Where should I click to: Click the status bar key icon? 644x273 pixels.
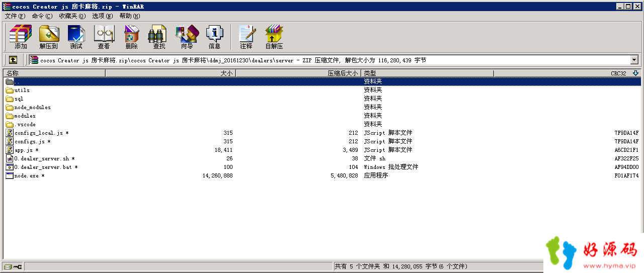point(18,266)
